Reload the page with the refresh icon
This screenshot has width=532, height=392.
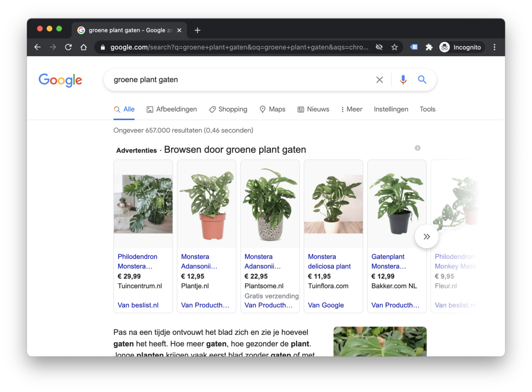pos(68,47)
